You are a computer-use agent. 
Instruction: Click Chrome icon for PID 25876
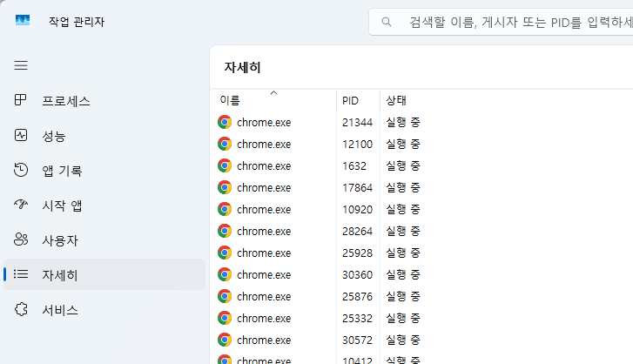(x=225, y=296)
